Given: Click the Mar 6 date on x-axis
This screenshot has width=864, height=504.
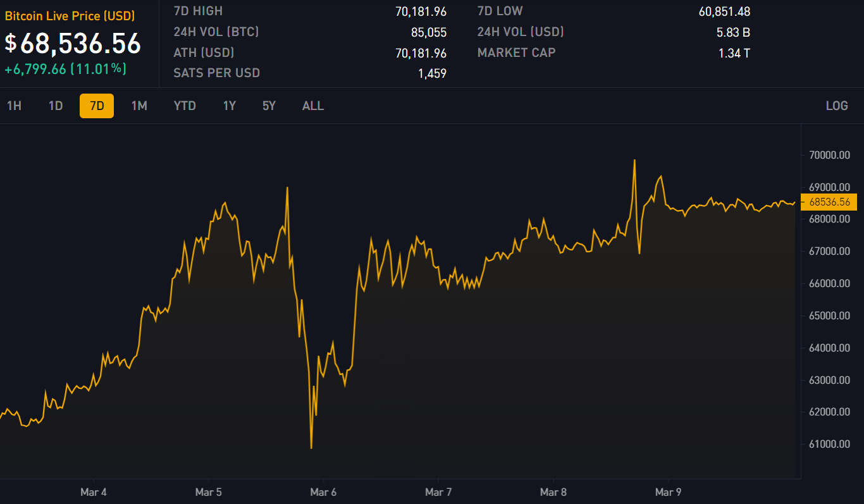Looking at the screenshot, I should tap(323, 492).
